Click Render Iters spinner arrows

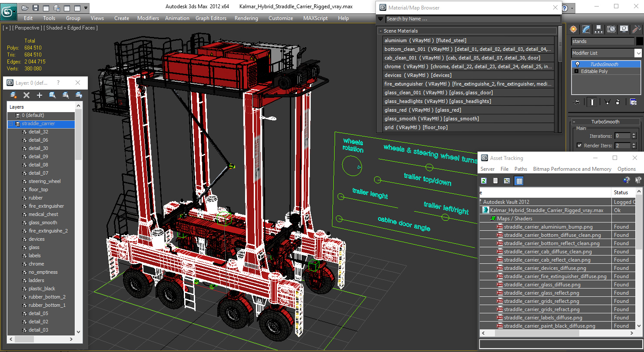[634, 146]
